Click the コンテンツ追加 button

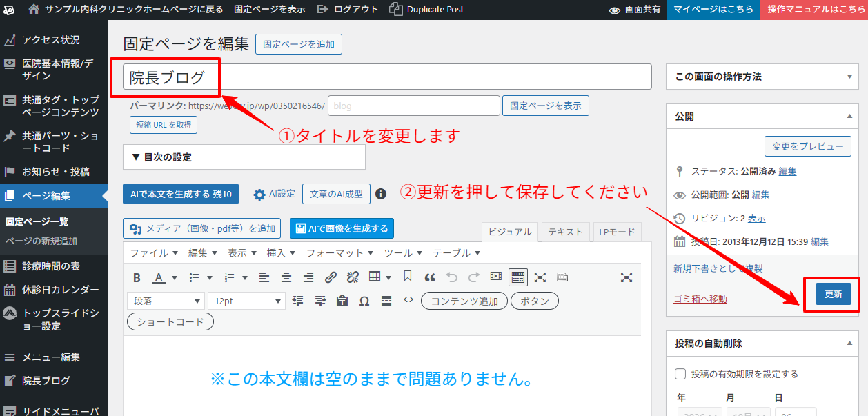[464, 301]
